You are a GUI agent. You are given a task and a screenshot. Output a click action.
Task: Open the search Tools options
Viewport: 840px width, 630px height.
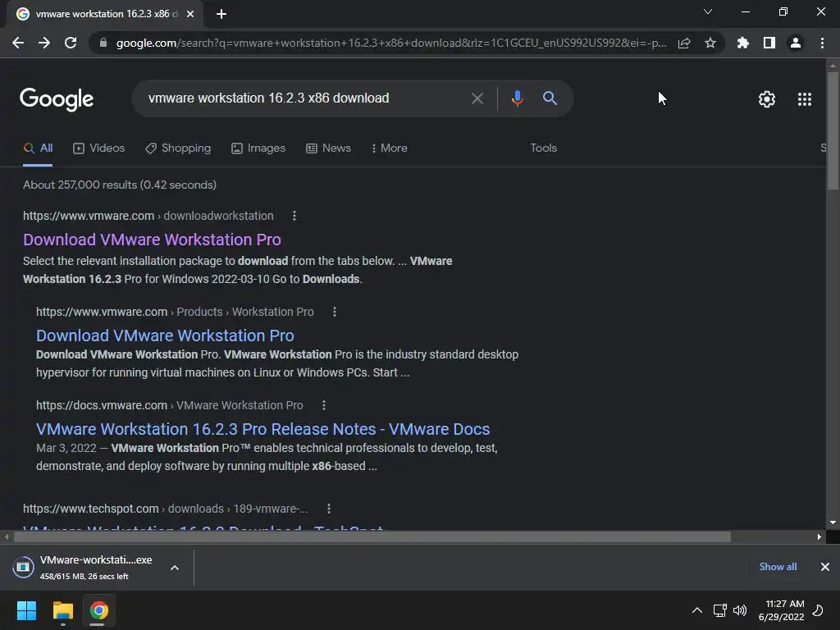point(543,148)
